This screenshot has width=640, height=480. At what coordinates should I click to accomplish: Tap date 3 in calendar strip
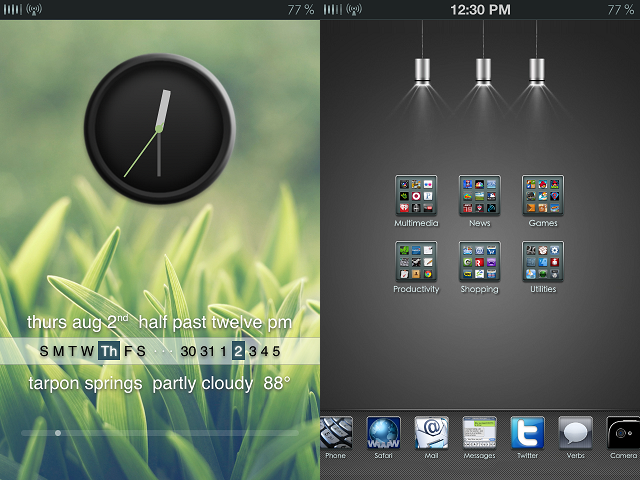coord(253,351)
